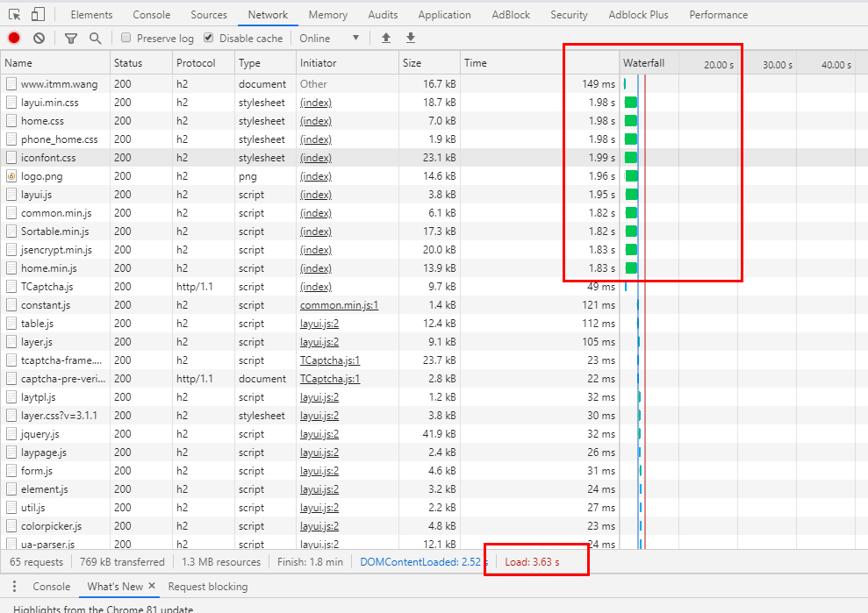The width and height of the screenshot is (868, 613).
Task: Click the 65 requests status entry
Action: pyautogui.click(x=37, y=562)
